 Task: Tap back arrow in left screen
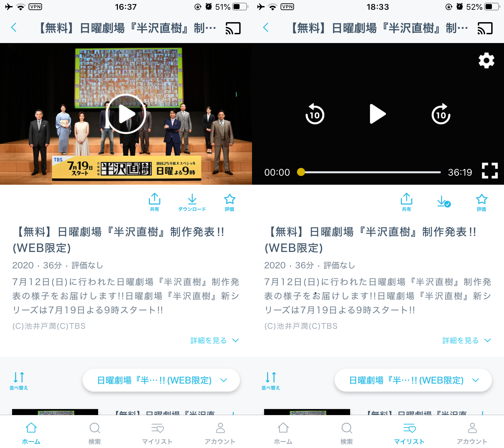[x=14, y=28]
